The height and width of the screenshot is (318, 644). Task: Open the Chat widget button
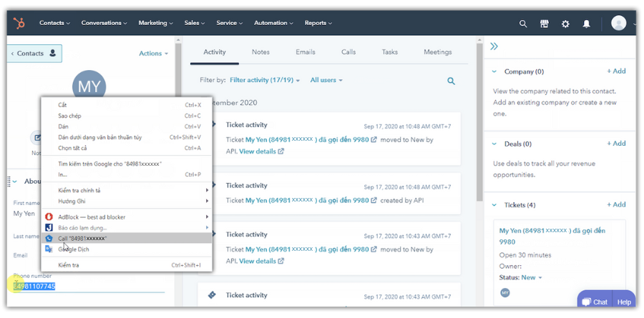click(x=595, y=302)
